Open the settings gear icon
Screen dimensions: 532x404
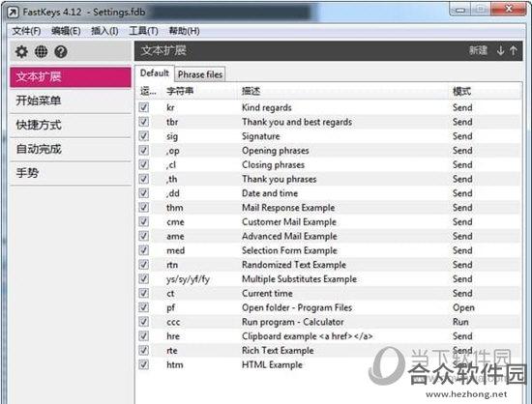point(21,51)
